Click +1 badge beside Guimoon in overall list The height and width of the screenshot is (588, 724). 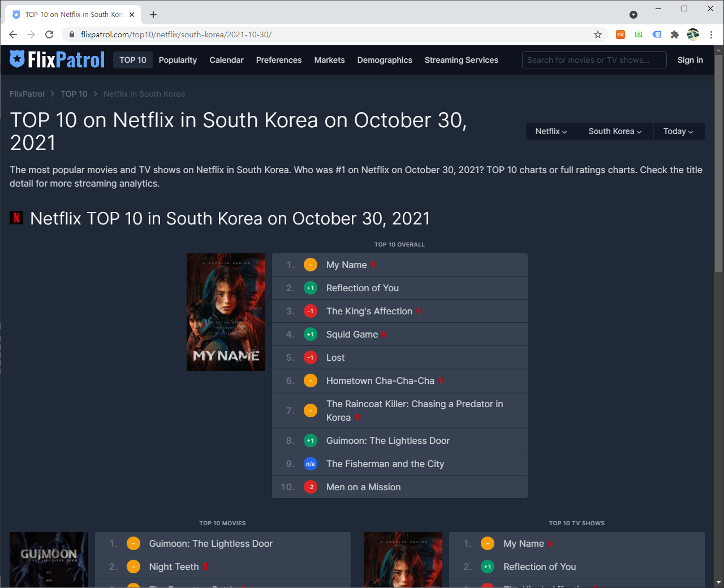pos(311,440)
